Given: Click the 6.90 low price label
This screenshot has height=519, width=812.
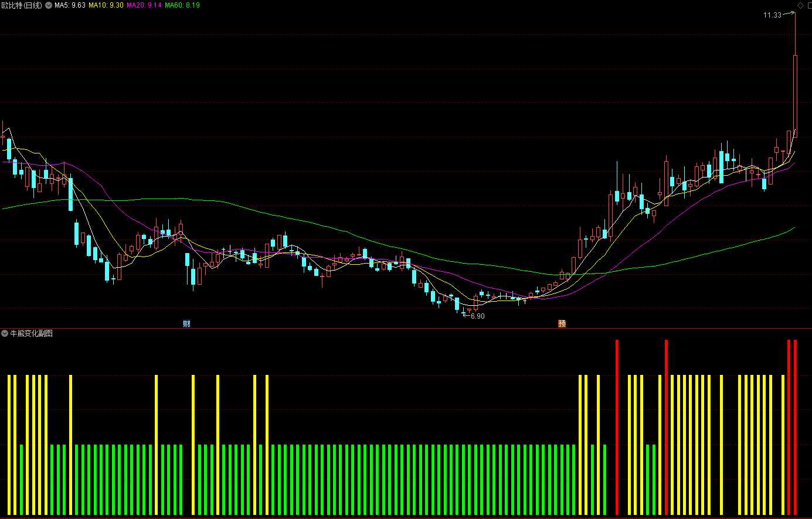Looking at the screenshot, I should coord(478,316).
